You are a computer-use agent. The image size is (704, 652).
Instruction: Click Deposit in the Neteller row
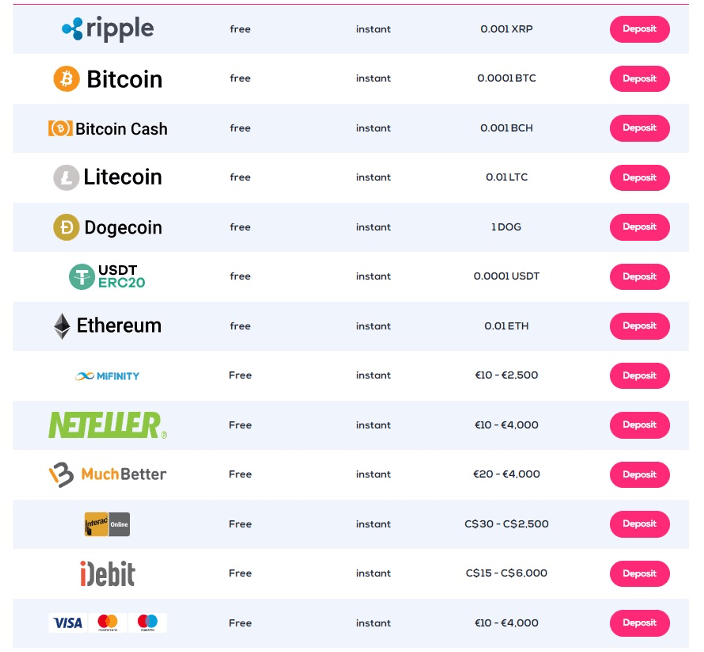tap(639, 425)
